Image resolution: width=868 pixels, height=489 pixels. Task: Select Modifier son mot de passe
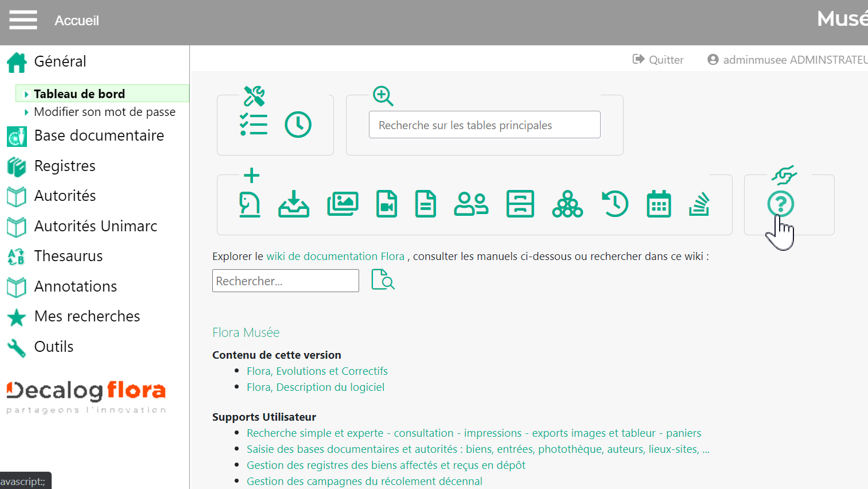(104, 112)
